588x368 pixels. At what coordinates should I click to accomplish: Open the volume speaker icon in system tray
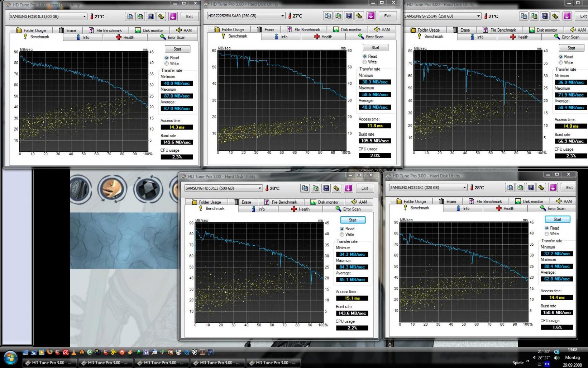[556, 358]
